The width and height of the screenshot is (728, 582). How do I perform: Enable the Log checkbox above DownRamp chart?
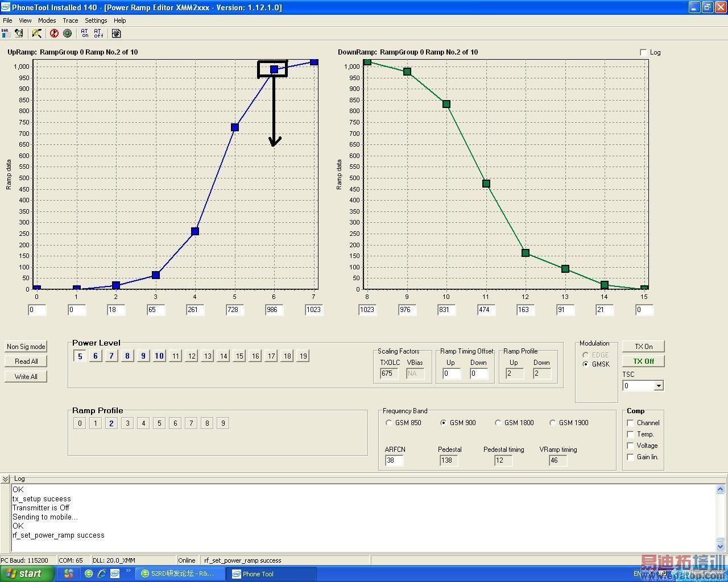click(x=643, y=52)
